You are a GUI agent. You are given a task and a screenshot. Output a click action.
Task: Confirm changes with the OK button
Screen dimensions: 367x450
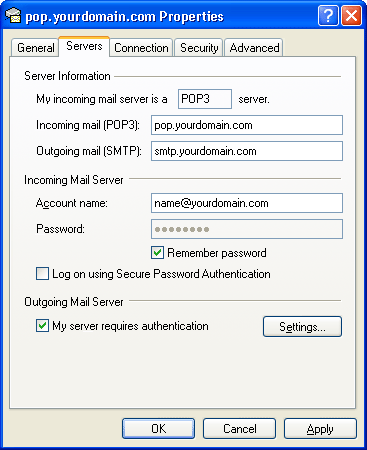click(158, 429)
